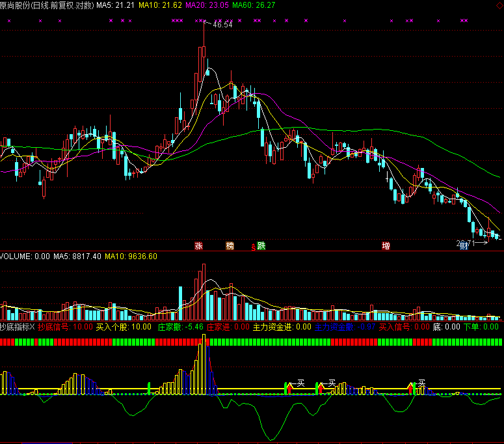Click volume MA10: 9636.60 label
504x444 pixels.
[131, 257]
